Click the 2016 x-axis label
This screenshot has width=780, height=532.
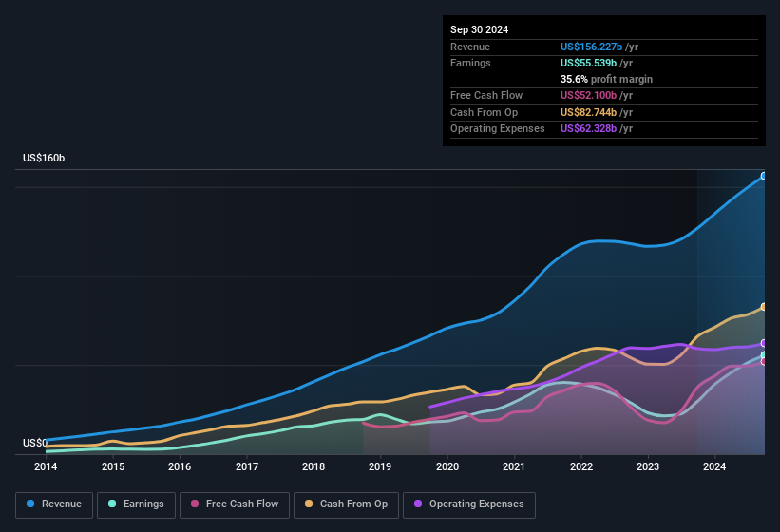[180, 466]
